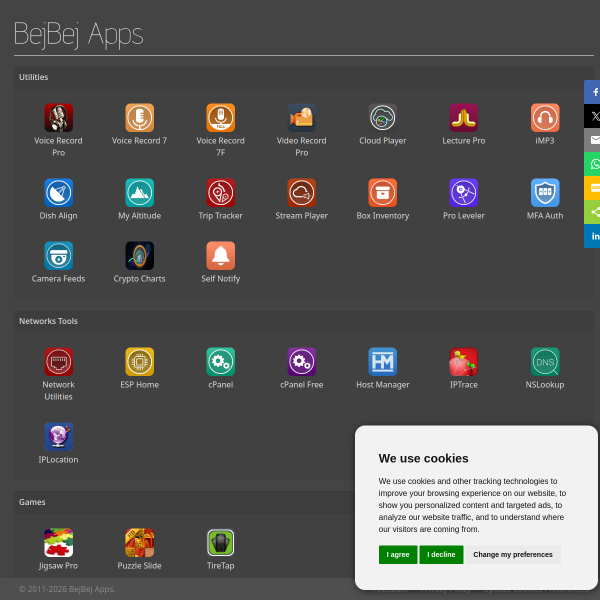Accept cookies with I agree button
This screenshot has height=600, width=600.
point(398,554)
